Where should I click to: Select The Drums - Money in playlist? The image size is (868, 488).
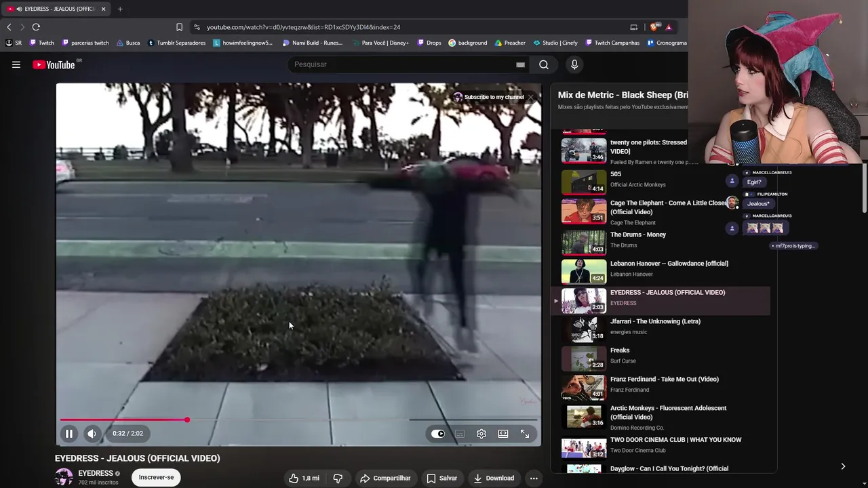tap(658, 242)
